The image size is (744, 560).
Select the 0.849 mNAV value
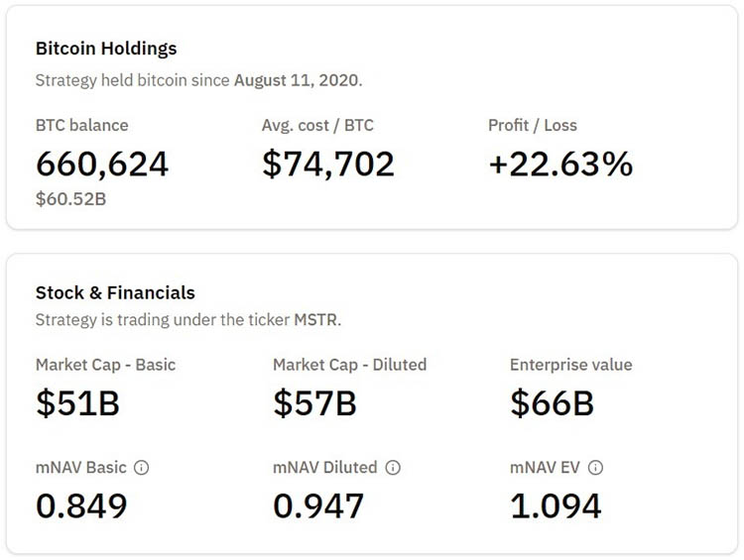coord(81,505)
